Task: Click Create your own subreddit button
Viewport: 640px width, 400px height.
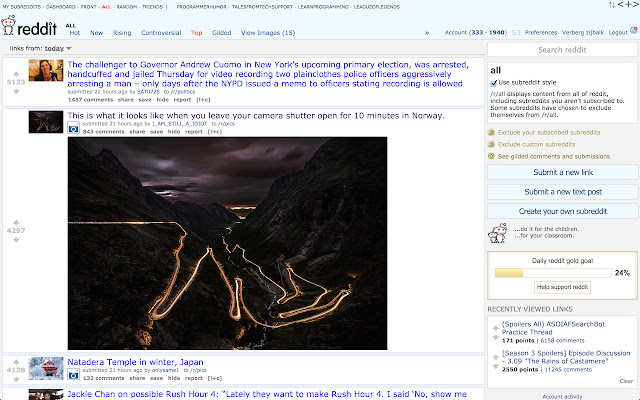Action: point(562,211)
